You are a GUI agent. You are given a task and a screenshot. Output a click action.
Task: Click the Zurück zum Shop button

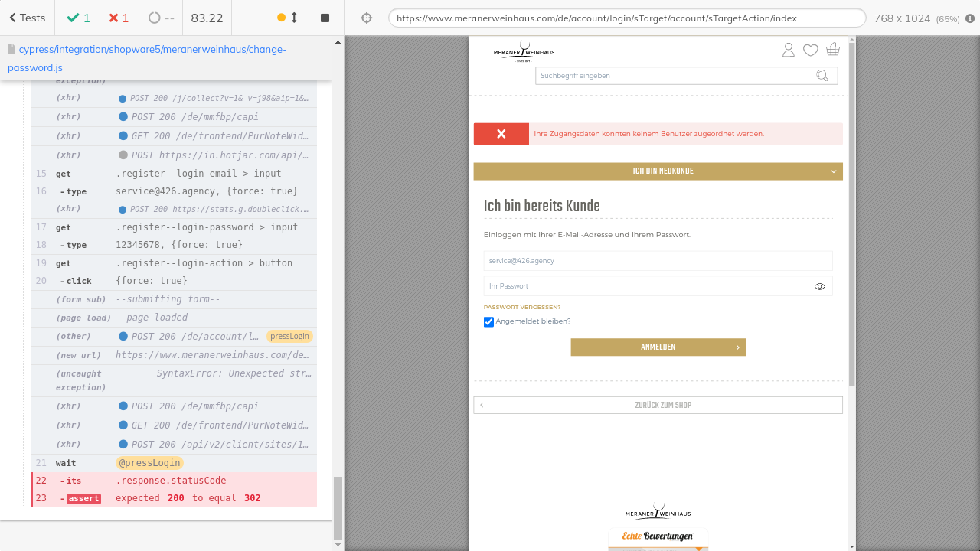pyautogui.click(x=658, y=405)
